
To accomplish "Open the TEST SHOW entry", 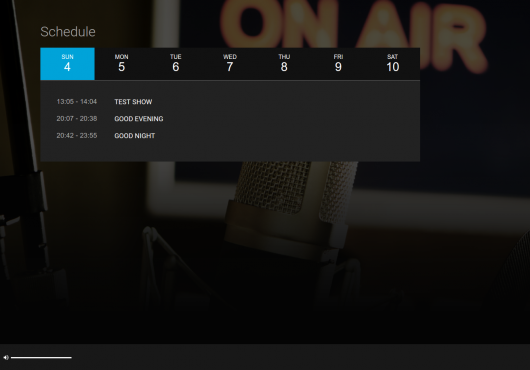I will coord(133,102).
